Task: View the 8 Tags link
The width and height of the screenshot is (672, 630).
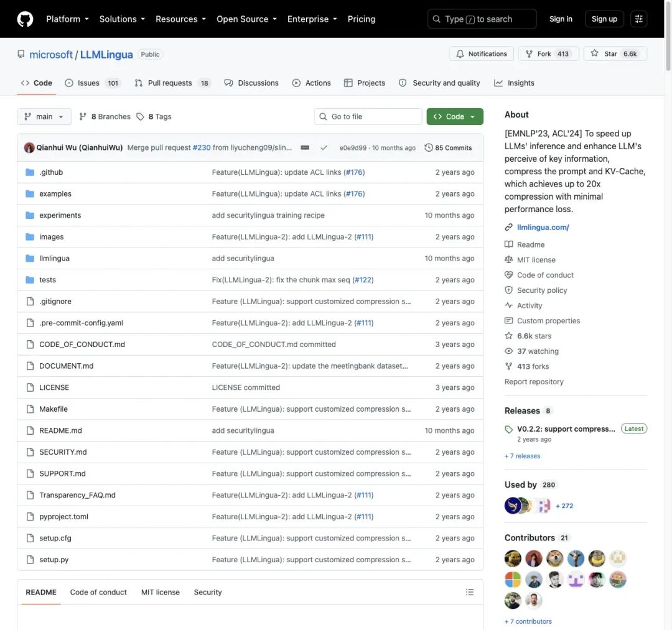Action: pyautogui.click(x=154, y=116)
